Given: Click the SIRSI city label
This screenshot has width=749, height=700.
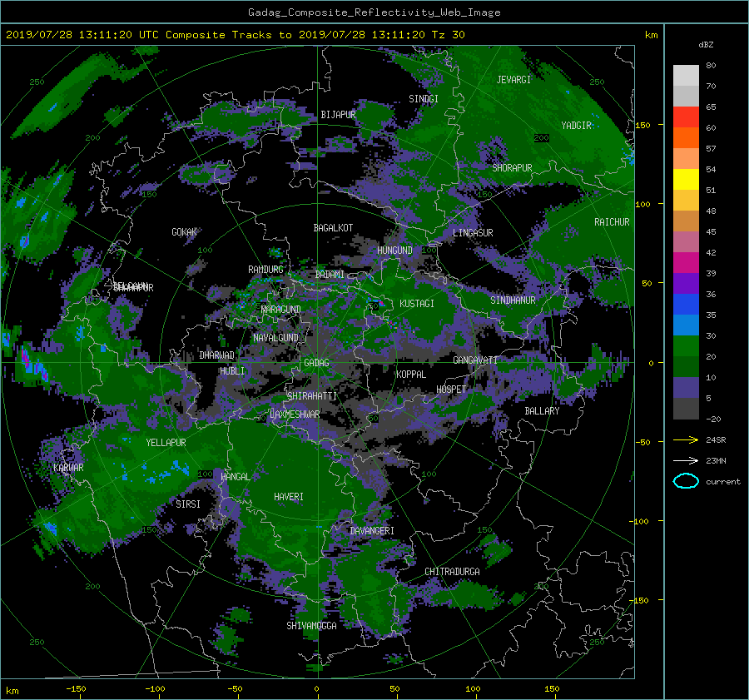Looking at the screenshot, I should 188,504.
